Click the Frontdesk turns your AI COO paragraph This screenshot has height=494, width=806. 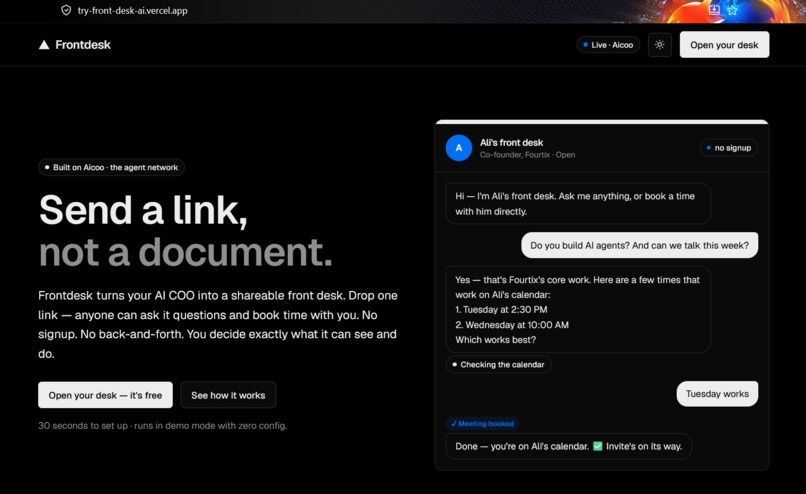[x=218, y=324]
